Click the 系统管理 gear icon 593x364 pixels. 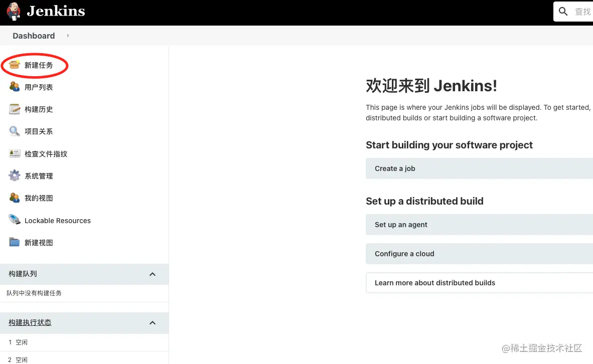(15, 175)
